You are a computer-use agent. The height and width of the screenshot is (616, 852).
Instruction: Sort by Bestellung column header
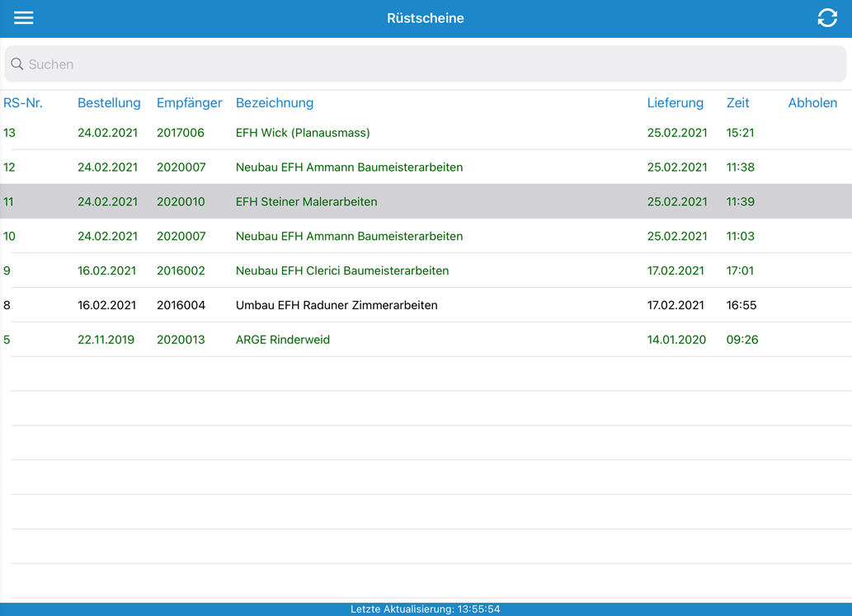point(109,102)
